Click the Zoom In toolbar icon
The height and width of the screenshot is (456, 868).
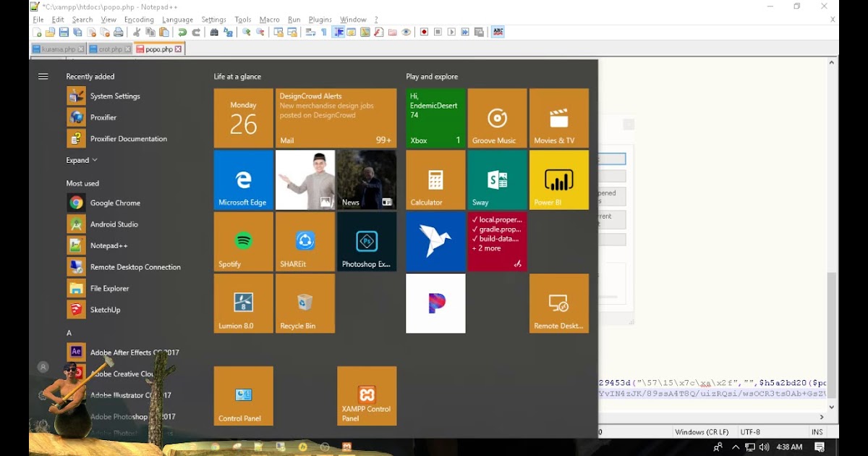pyautogui.click(x=246, y=32)
